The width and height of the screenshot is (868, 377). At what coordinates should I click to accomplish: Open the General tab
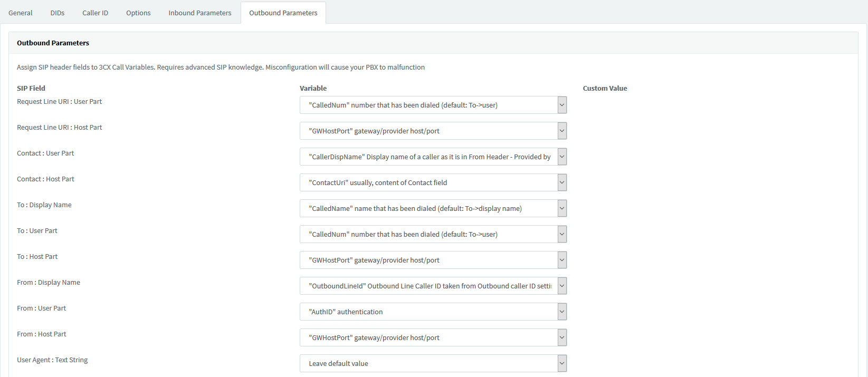[x=20, y=13]
